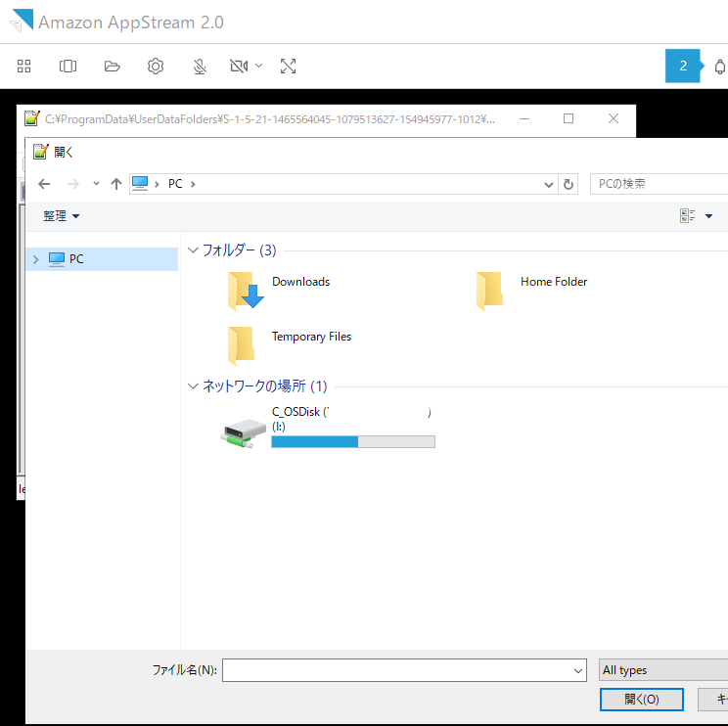
Task: Open the address bar history dropdown
Action: click(x=548, y=185)
